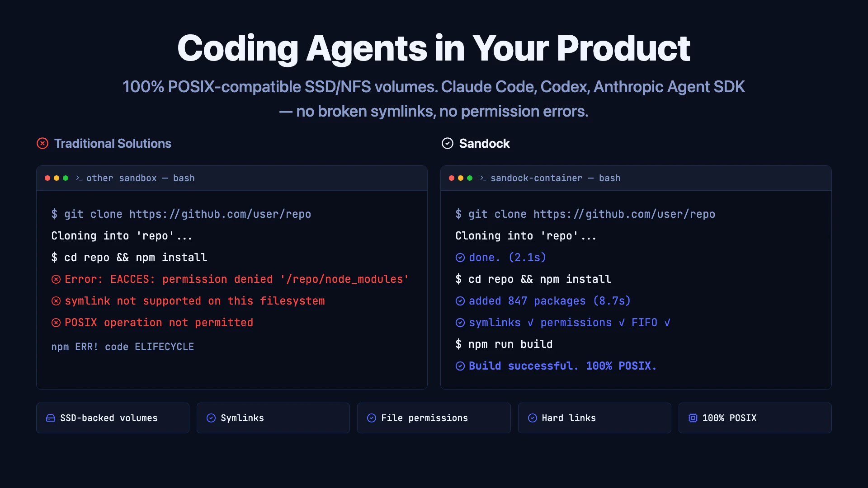
Task: Select the Sandock heading label
Action: tap(484, 143)
